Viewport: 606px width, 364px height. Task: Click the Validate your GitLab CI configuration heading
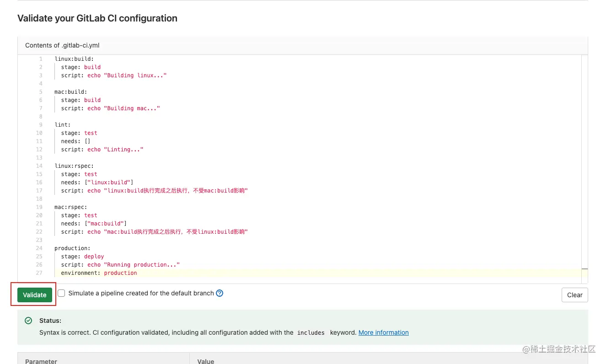tap(97, 18)
